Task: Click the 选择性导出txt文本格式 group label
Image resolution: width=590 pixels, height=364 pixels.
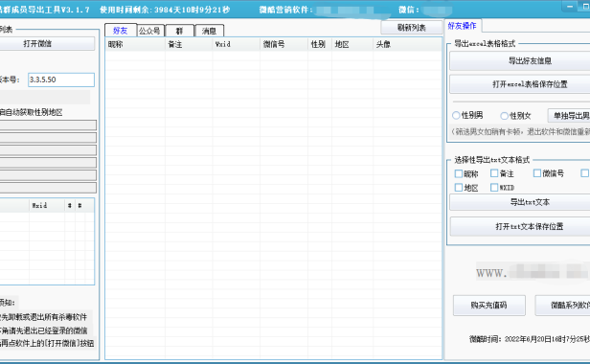Action: click(x=491, y=160)
